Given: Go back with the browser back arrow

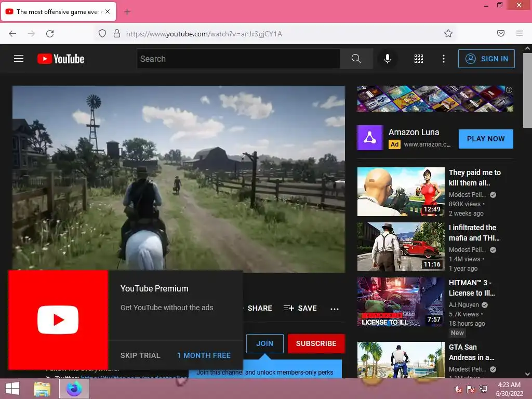Looking at the screenshot, I should click(12, 34).
